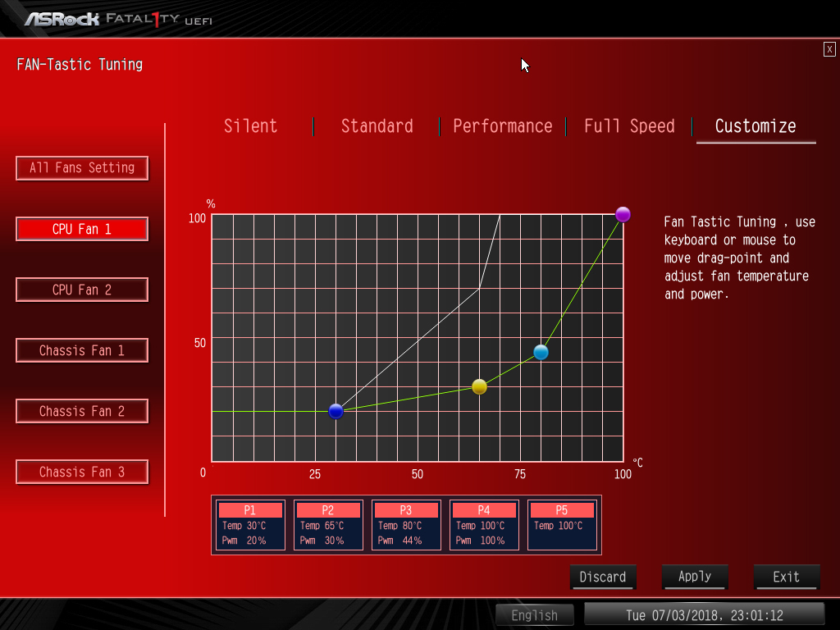Click the light blue P3 drag-point
The height and width of the screenshot is (630, 840).
pos(541,352)
